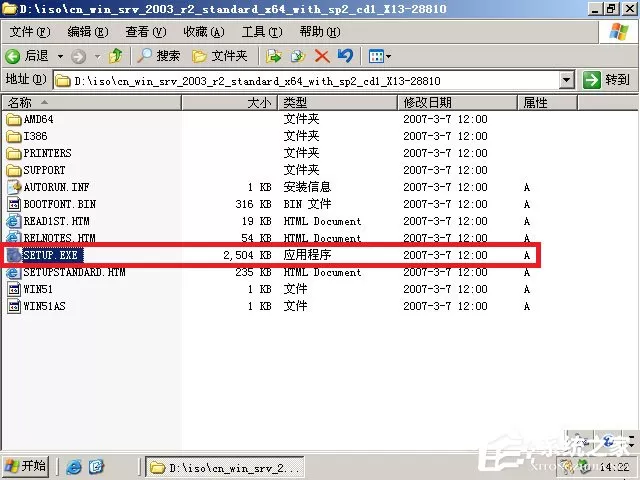Image resolution: width=640 pixels, height=480 pixels.
Task: Click the grey Forward arrow icon
Action: click(x=78, y=56)
